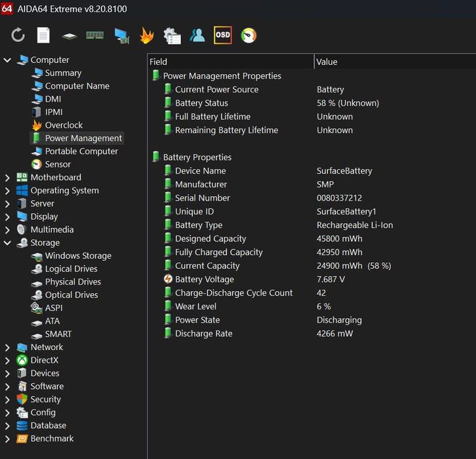Viewport: 476px width, 459px height.
Task: Click the memory module toolbar icon
Action: coord(95,35)
